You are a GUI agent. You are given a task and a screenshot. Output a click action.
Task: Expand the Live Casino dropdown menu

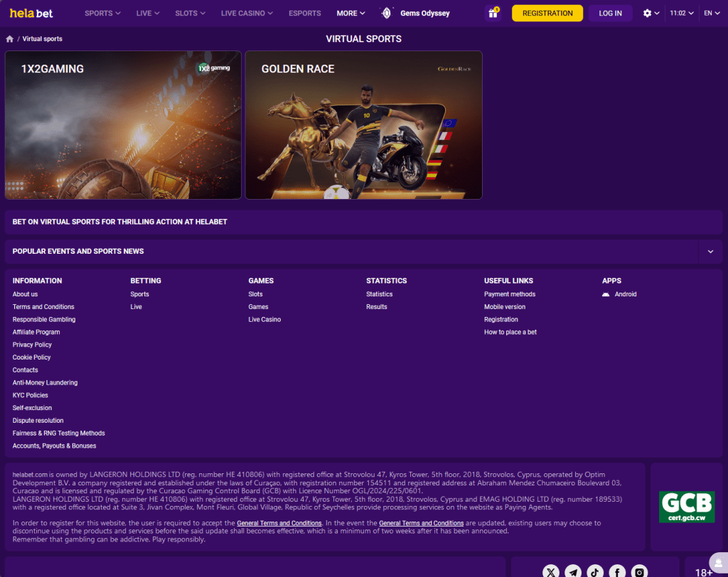pyautogui.click(x=247, y=13)
